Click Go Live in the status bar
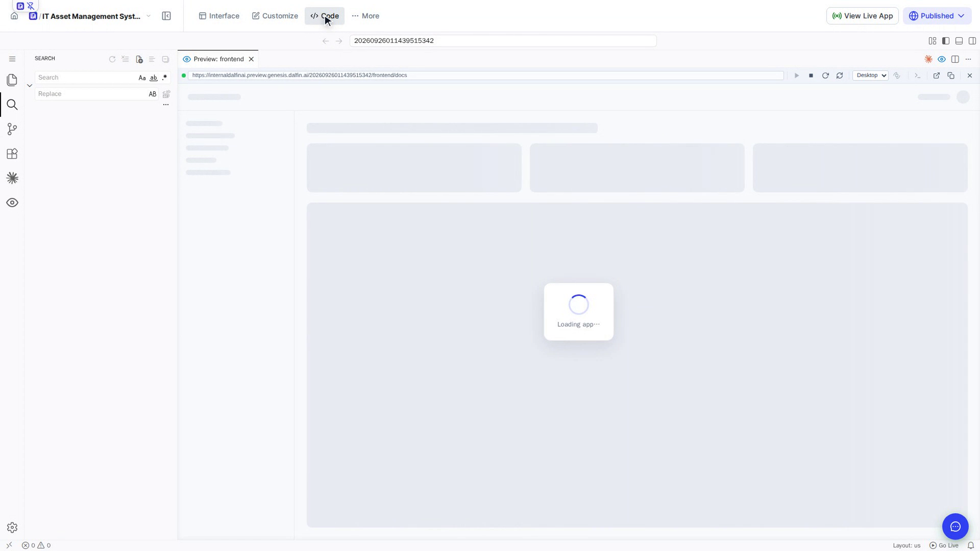The width and height of the screenshot is (980, 551). click(x=944, y=545)
